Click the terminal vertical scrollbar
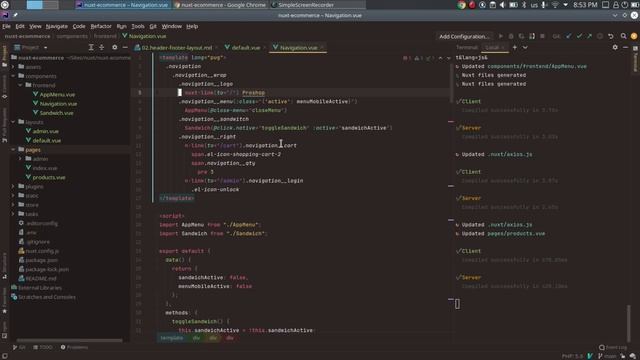This screenshot has height=360, width=640. [x=629, y=324]
